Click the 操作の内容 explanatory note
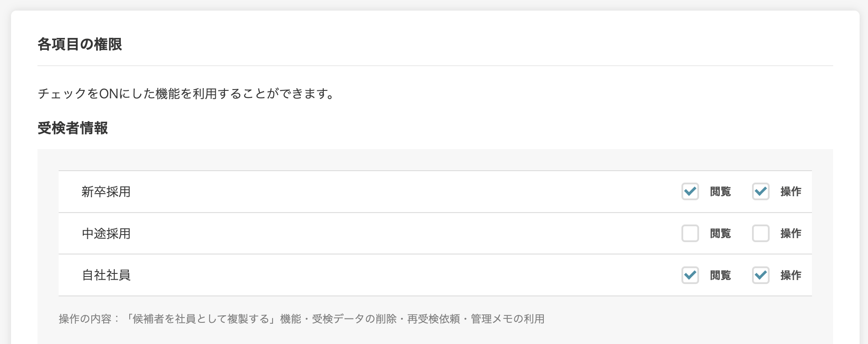868x344 pixels. pos(302,319)
